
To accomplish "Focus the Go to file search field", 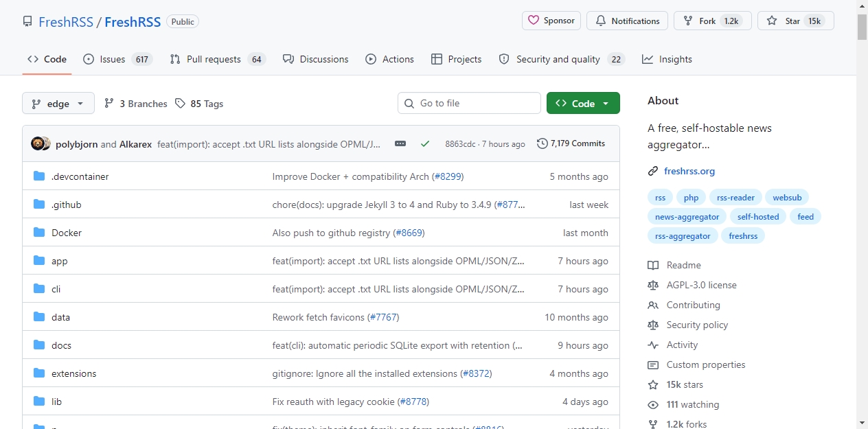I will 469,103.
